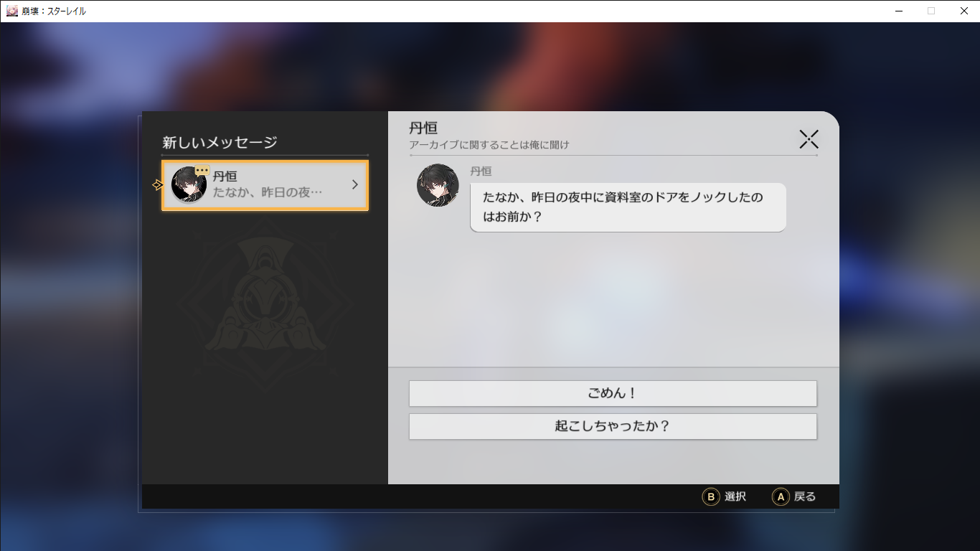The height and width of the screenshot is (551, 980).
Task: Close the message panel with X icon
Action: click(x=809, y=139)
